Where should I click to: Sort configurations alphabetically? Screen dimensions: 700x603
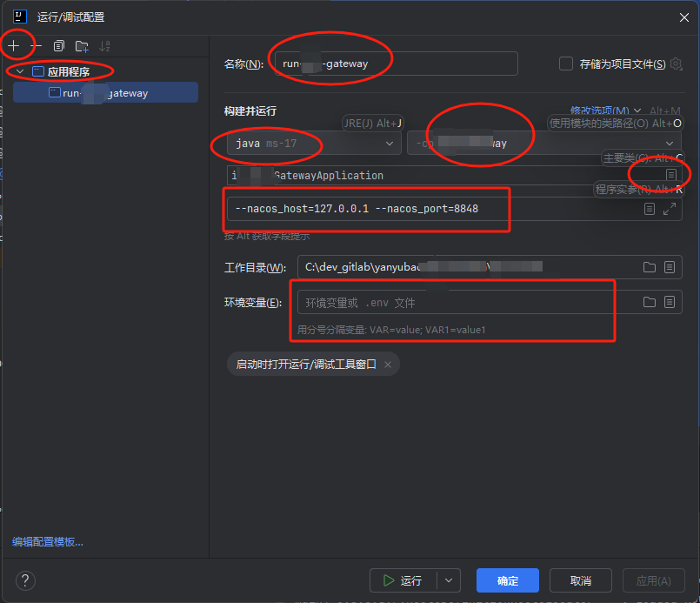(104, 45)
